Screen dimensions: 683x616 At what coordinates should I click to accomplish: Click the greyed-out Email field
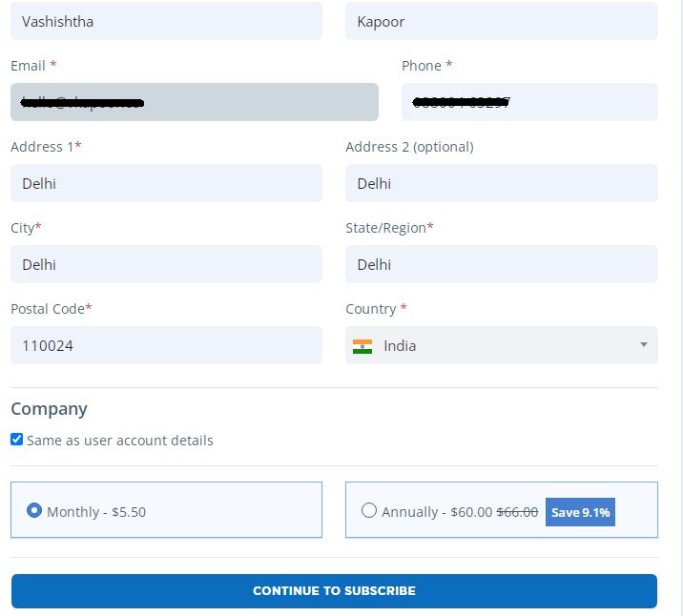pyautogui.click(x=194, y=102)
